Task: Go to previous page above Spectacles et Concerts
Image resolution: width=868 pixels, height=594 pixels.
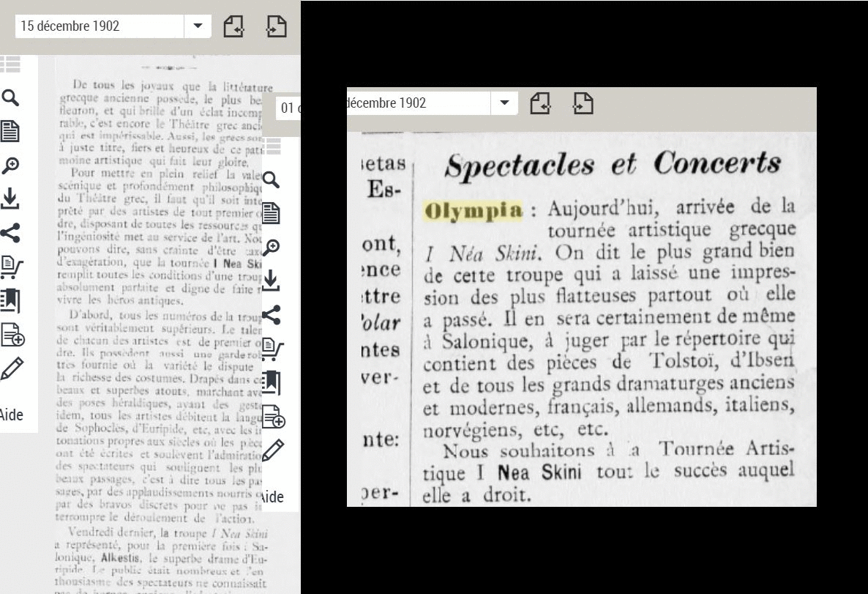Action: tap(540, 103)
